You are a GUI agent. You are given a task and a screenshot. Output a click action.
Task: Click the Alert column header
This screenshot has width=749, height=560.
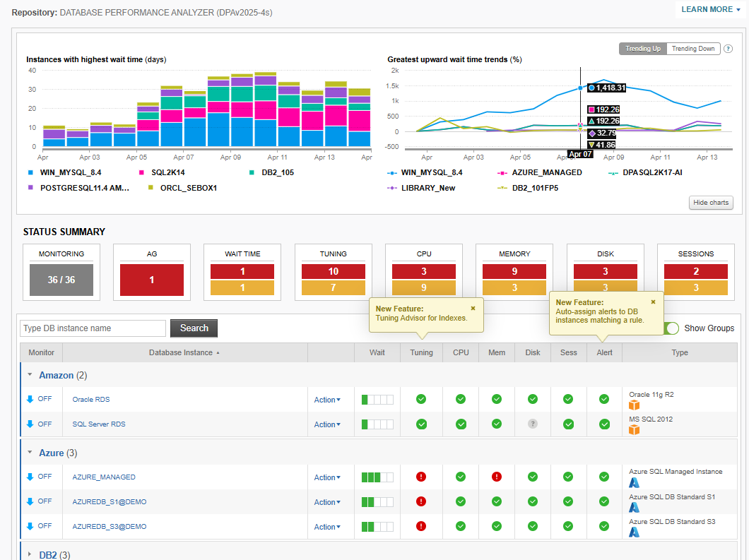pyautogui.click(x=604, y=353)
